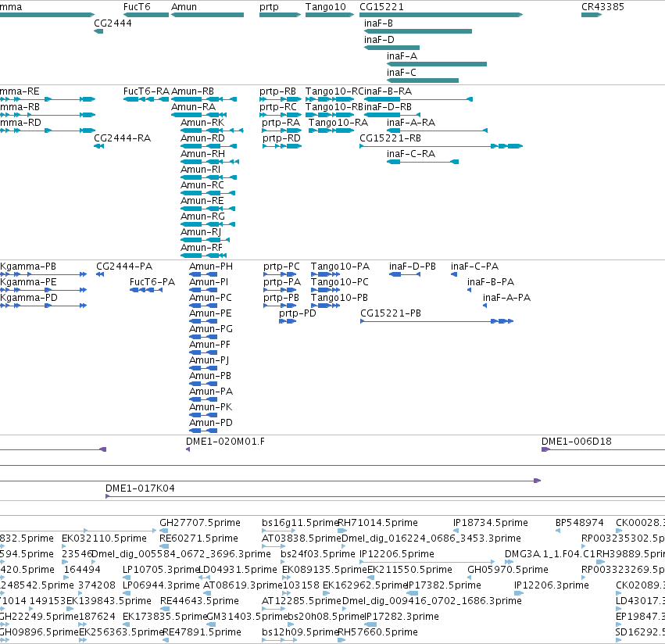This screenshot has height=644, width=665.
Task: Select protein CG15221-PB
Action: tap(437, 321)
